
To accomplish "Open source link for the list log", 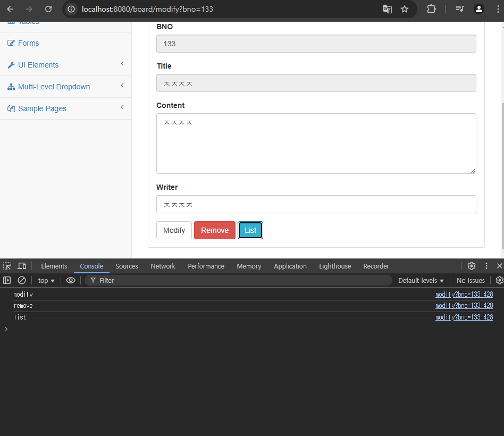I will tap(464, 317).
